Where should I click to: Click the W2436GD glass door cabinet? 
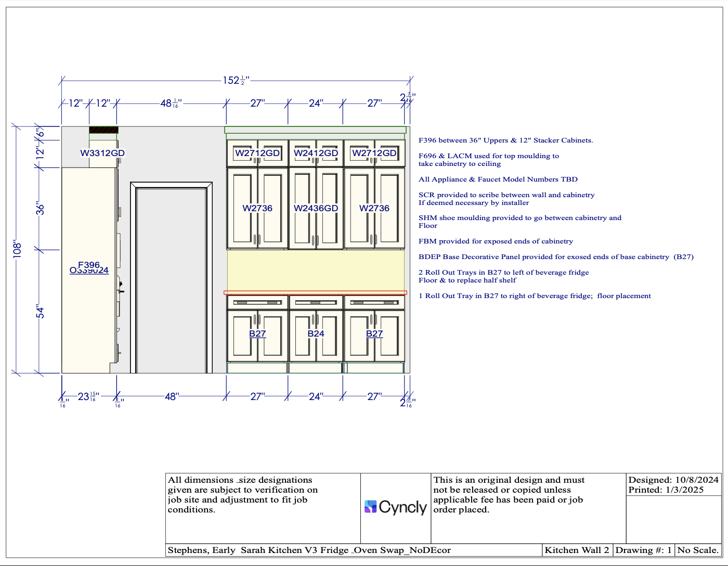316,208
